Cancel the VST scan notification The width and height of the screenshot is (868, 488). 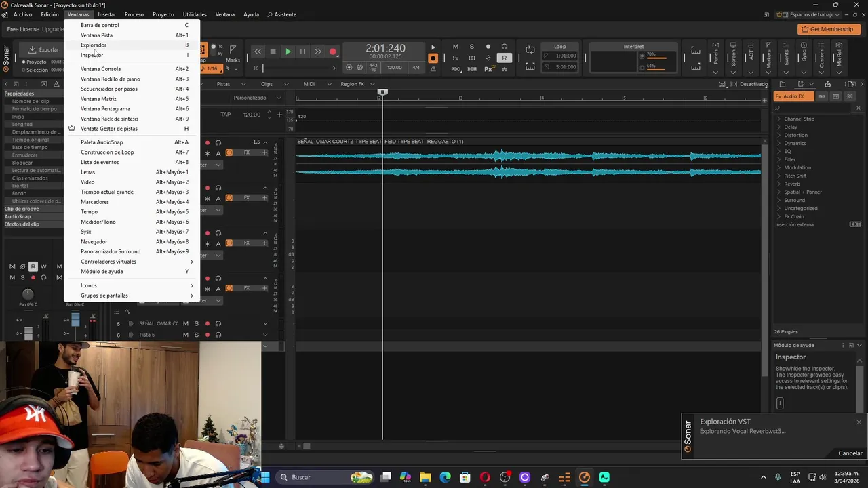pos(850,453)
